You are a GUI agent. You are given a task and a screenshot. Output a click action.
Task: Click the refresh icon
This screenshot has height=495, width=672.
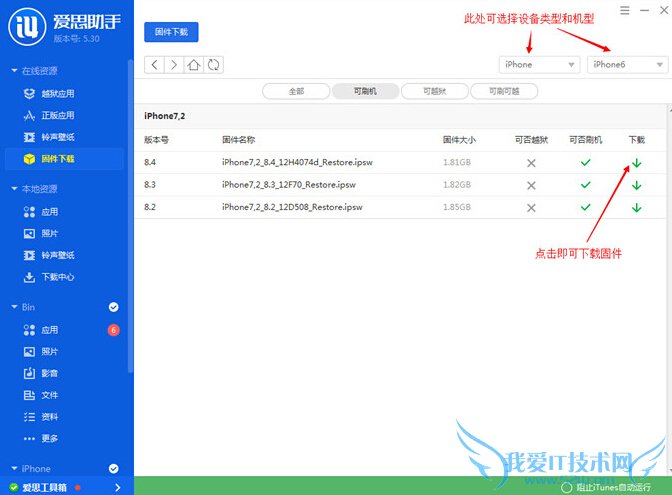[213, 65]
